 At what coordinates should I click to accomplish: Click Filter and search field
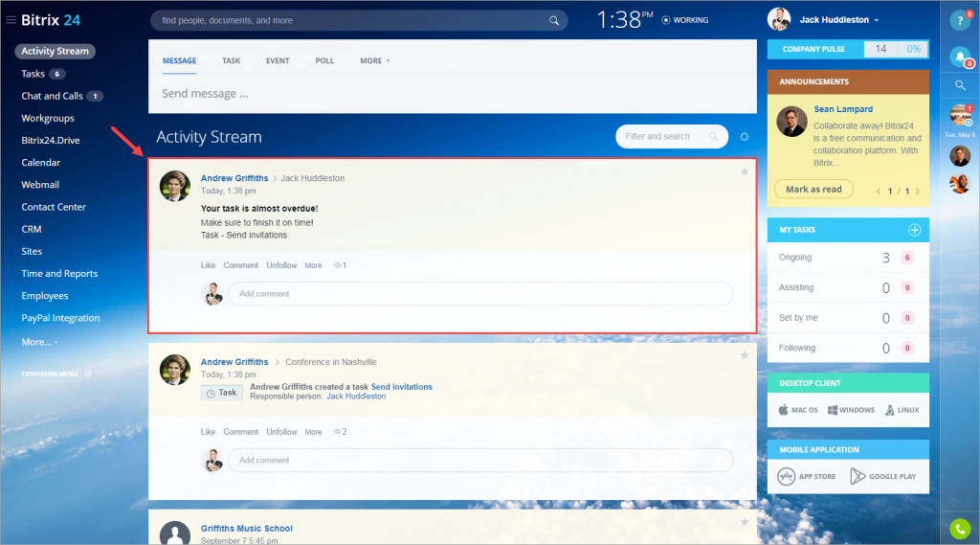(x=671, y=136)
